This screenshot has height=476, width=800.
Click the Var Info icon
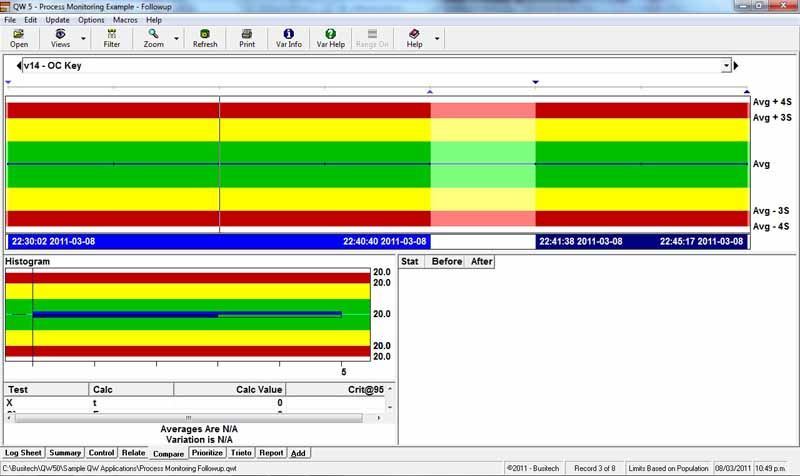(x=289, y=34)
